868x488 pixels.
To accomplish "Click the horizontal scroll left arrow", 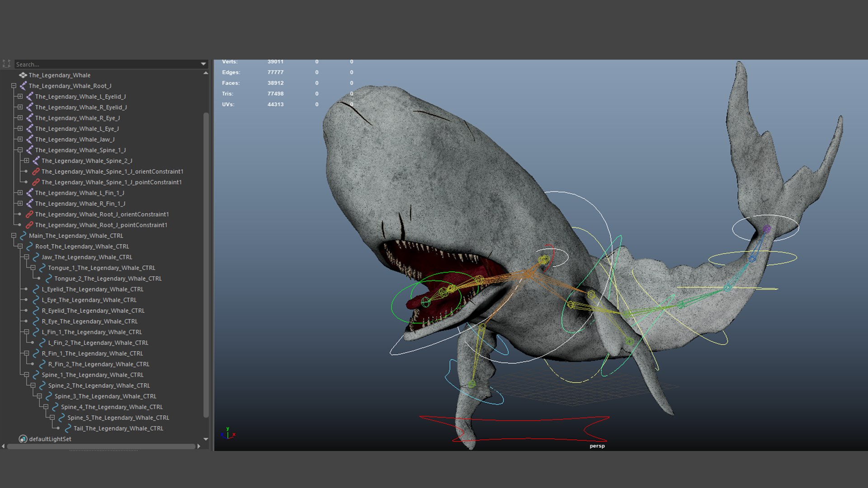I will pos(4,446).
